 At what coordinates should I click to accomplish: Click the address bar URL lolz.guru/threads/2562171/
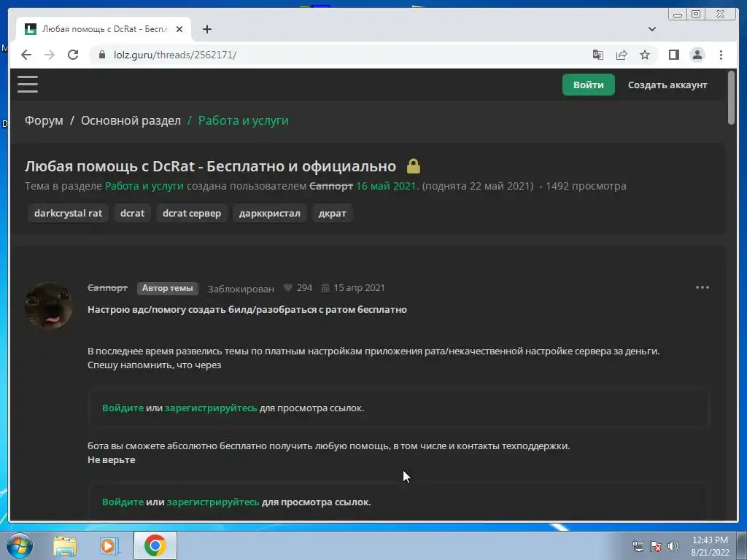(175, 55)
